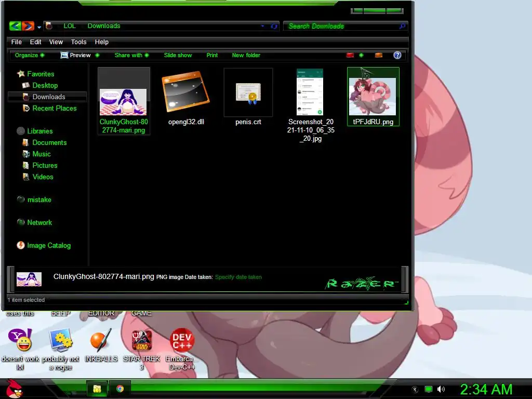The width and height of the screenshot is (532, 399).
Task: Select Downloads in the address bar path
Action: pos(104,26)
